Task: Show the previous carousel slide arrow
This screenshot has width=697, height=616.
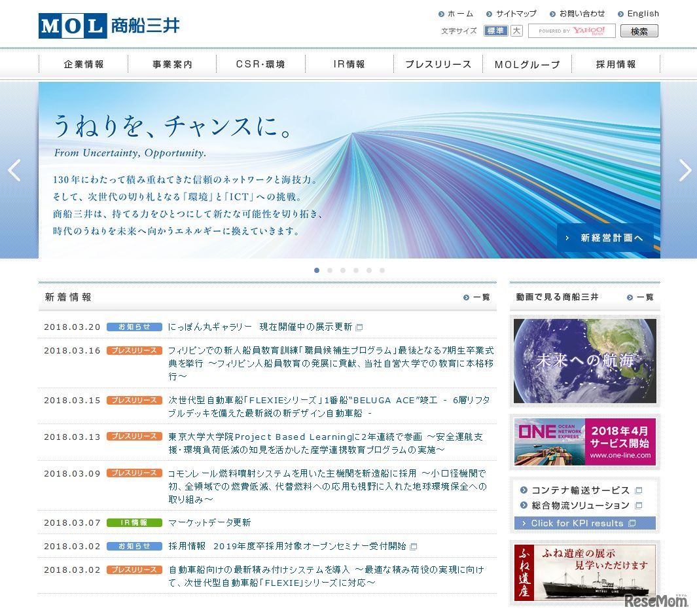Action: tap(14, 170)
